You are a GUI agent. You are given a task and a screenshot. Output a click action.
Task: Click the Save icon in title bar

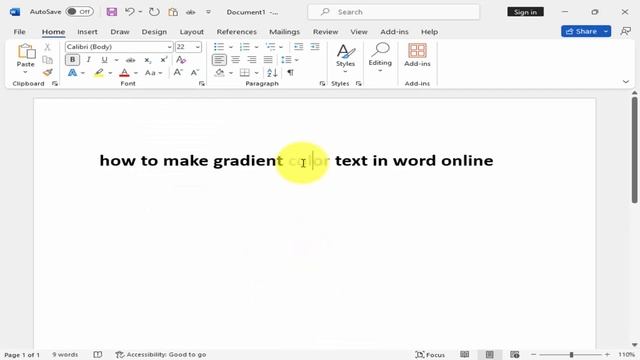111,12
